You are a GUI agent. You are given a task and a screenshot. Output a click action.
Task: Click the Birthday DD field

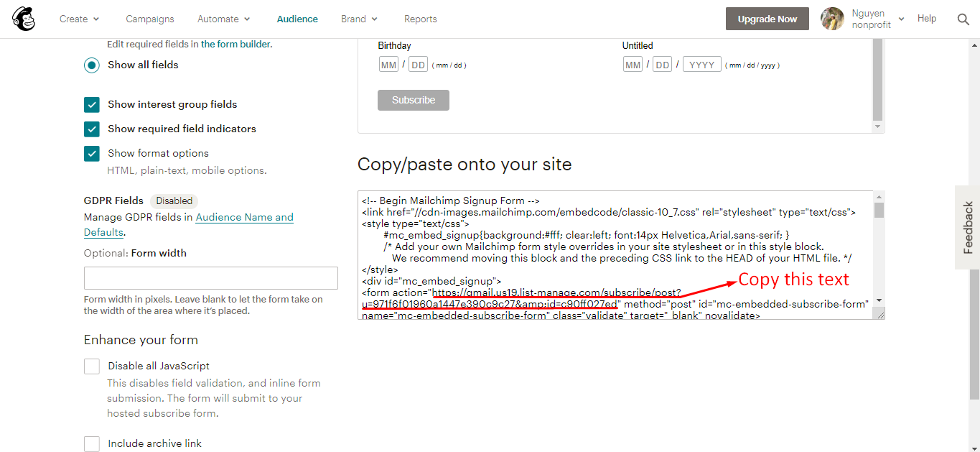point(418,65)
